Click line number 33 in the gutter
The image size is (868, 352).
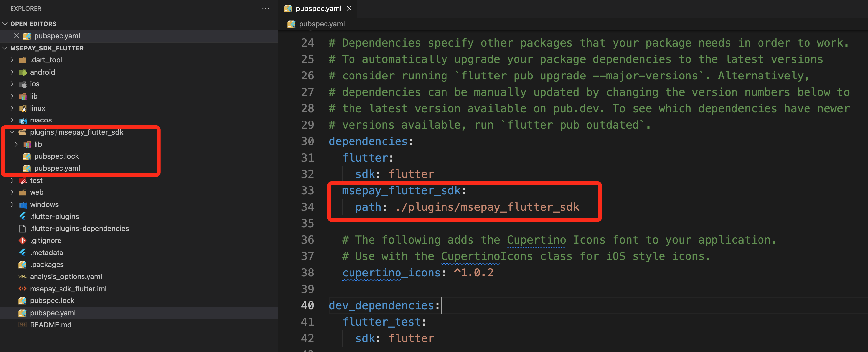307,190
